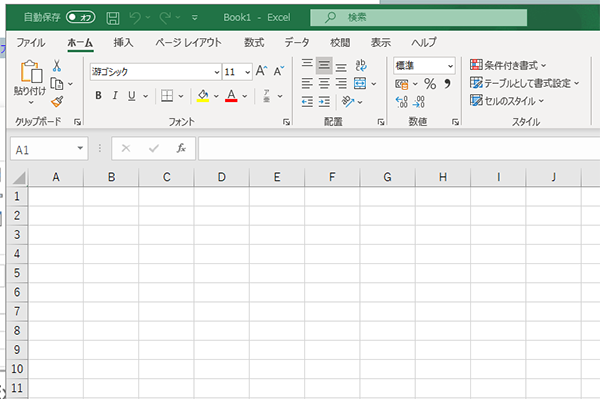600x399 pixels.
Task: Click the Undo arrow icon
Action: click(x=135, y=17)
